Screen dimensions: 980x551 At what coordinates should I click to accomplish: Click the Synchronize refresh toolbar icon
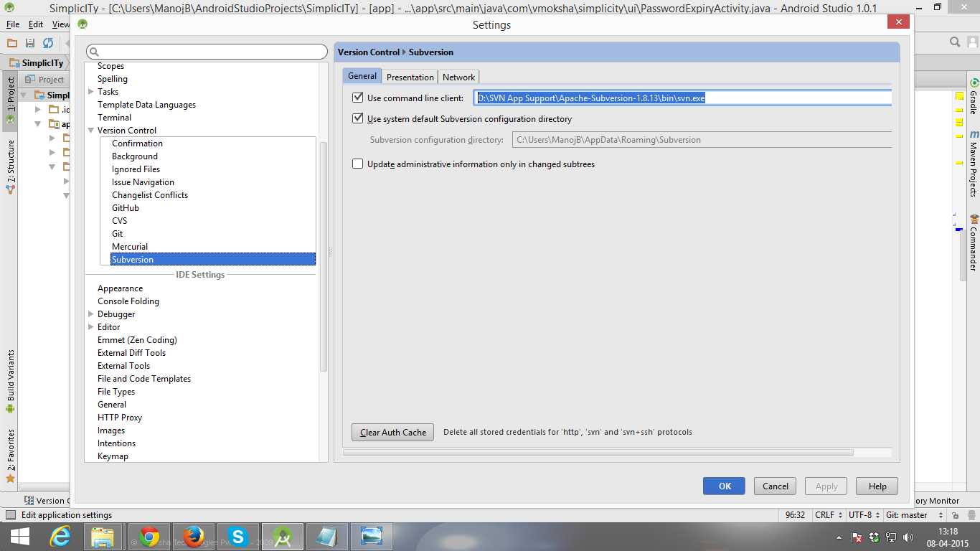coord(48,43)
